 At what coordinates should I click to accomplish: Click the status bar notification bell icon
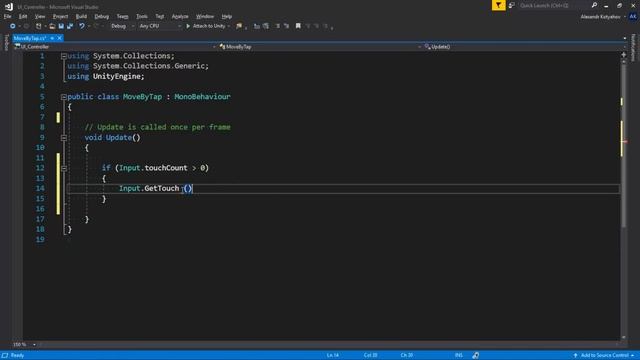click(x=476, y=356)
